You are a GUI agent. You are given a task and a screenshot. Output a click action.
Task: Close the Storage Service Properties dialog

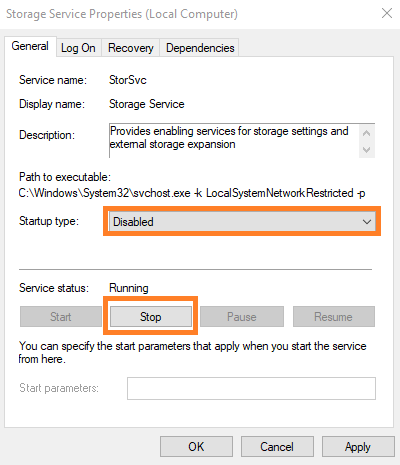pyautogui.click(x=387, y=13)
